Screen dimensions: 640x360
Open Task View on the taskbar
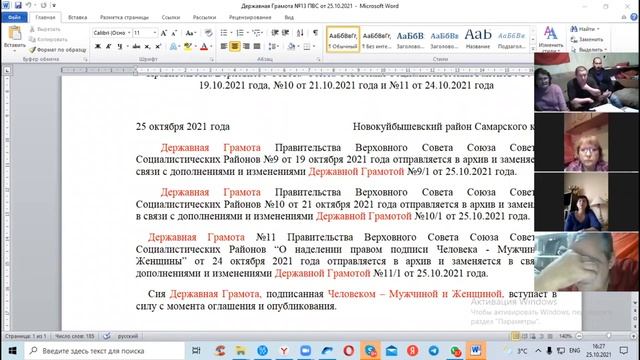pos(196,350)
